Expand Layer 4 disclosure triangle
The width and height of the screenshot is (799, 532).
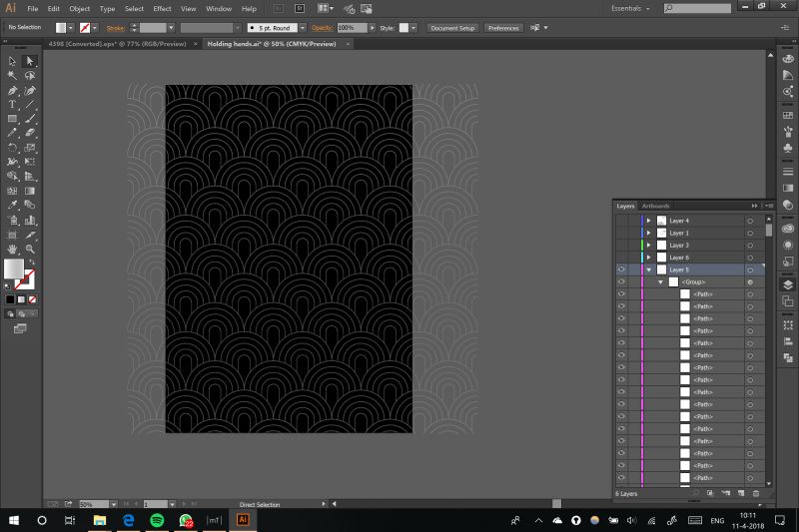click(x=648, y=221)
